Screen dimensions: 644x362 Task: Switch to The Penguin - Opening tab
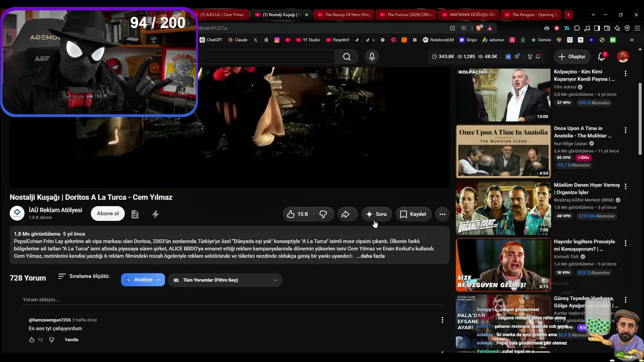531,15
